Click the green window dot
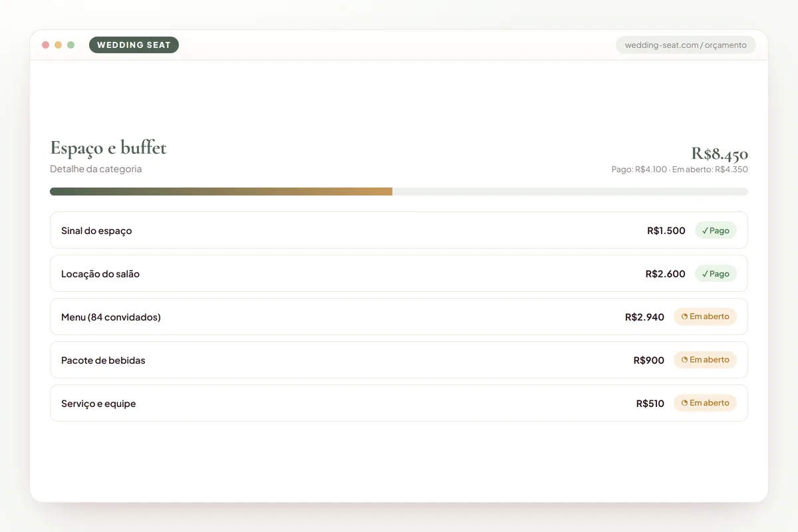 tap(71, 45)
